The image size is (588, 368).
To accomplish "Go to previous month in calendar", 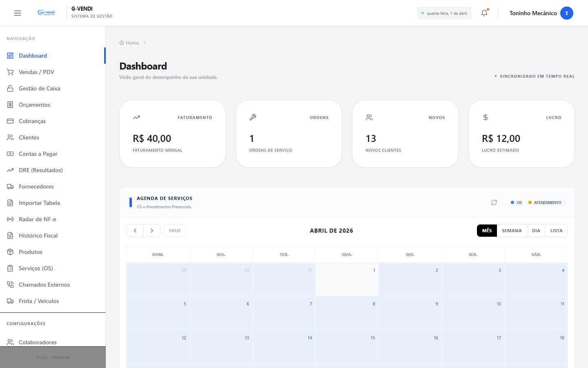I will pos(135,231).
